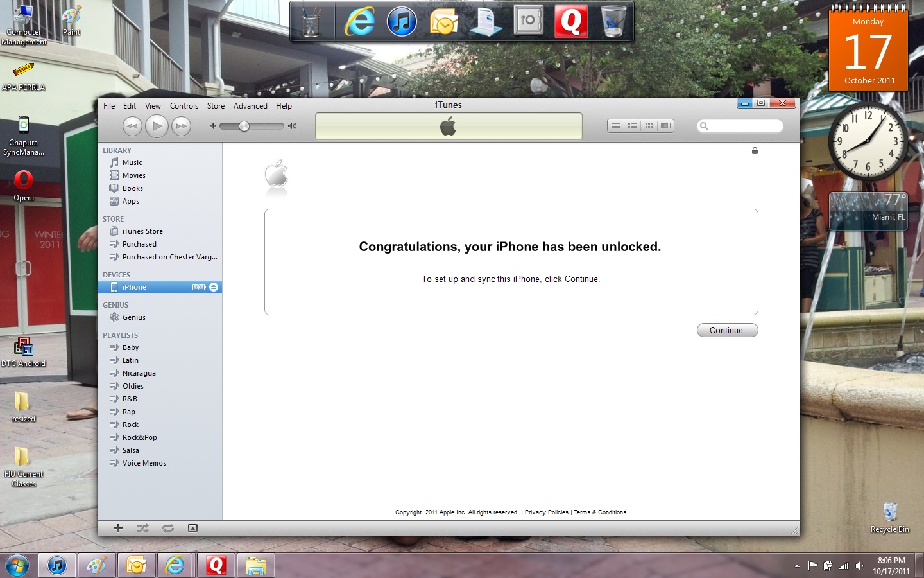Click the secure lock icon

click(755, 151)
